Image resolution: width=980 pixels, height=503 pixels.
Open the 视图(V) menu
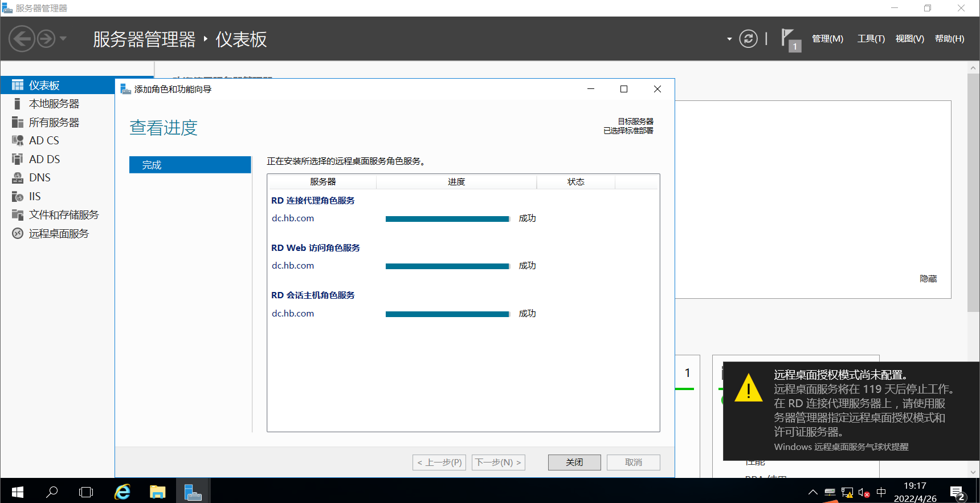910,39
